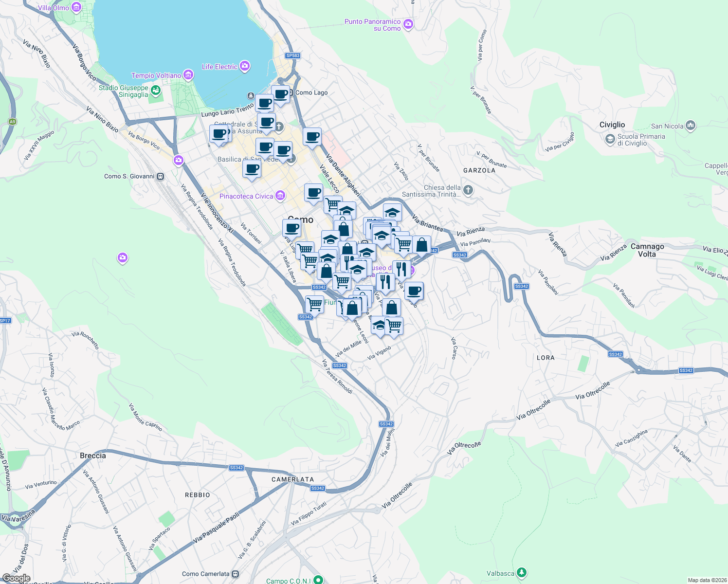Viewport: 728px width, 584px height.
Task: Click the Villa Olmo place marker
Action: pyautogui.click(x=76, y=7)
